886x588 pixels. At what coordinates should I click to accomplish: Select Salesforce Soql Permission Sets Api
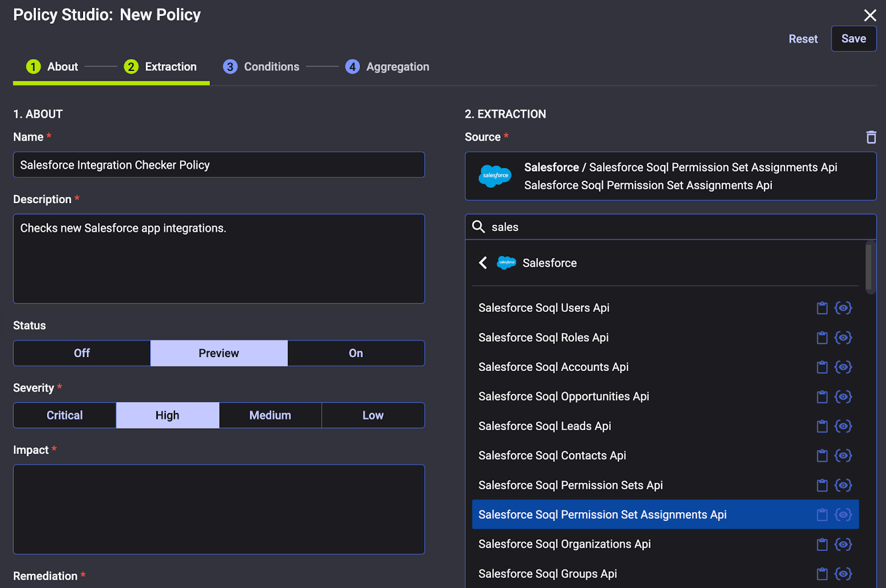[665, 485]
